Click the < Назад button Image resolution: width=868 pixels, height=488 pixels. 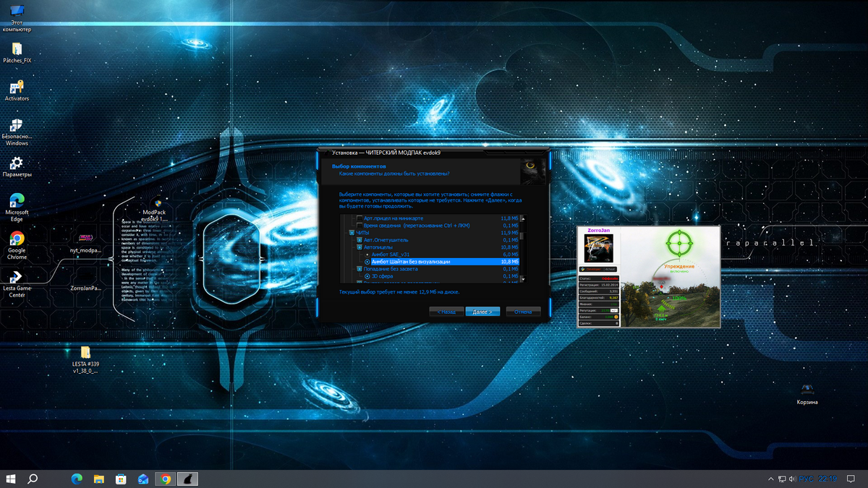pos(446,312)
